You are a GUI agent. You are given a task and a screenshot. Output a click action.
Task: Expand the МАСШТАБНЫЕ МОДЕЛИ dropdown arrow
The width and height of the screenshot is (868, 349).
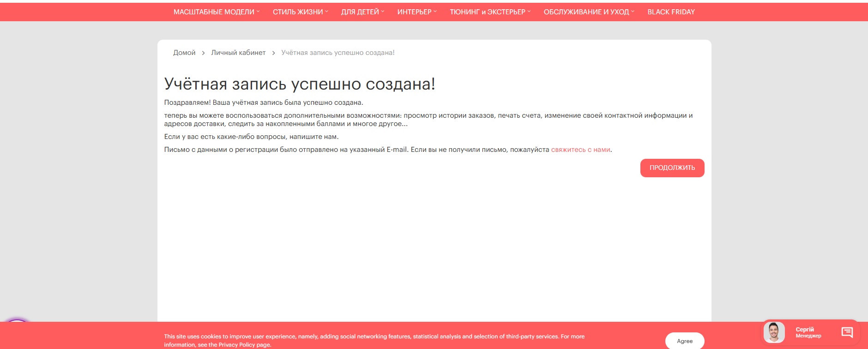point(258,12)
